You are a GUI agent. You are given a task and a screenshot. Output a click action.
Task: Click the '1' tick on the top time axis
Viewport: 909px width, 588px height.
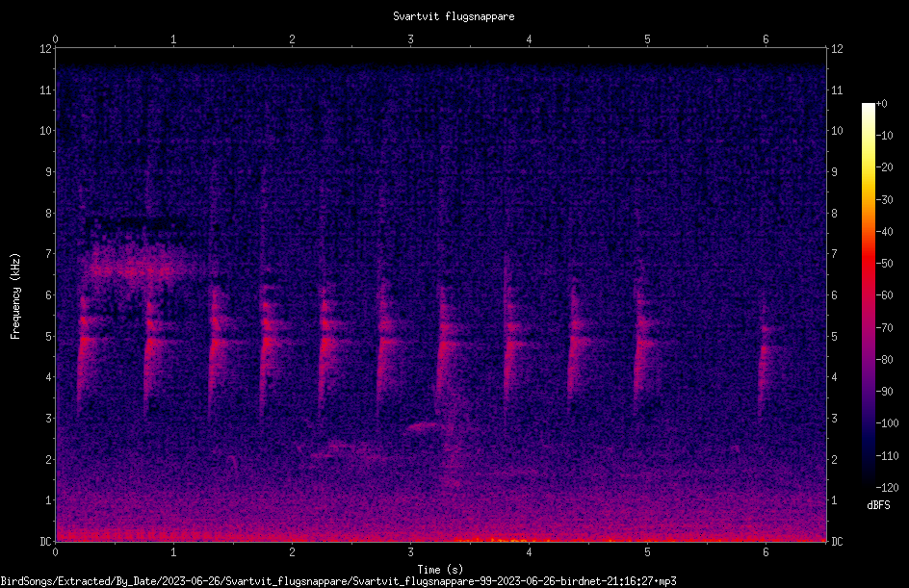pos(173,39)
